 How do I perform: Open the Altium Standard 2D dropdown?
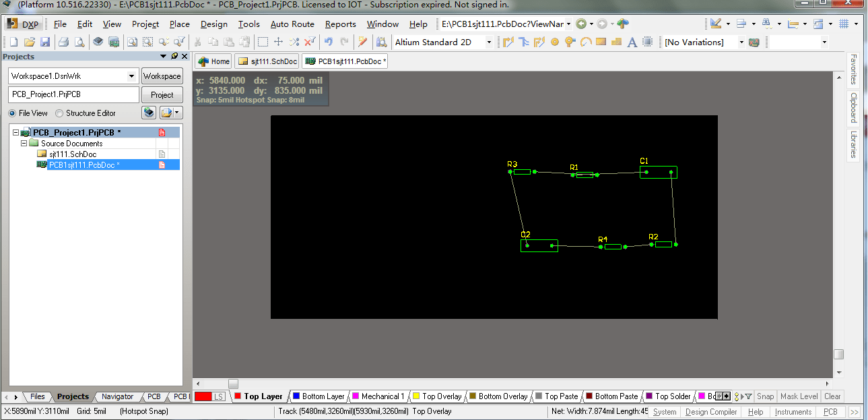489,42
